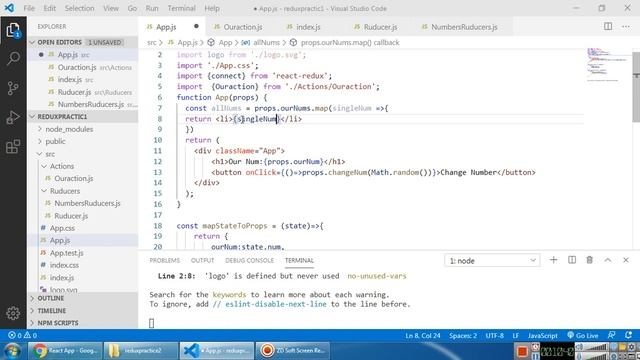Open the Selection menu

click(x=79, y=8)
